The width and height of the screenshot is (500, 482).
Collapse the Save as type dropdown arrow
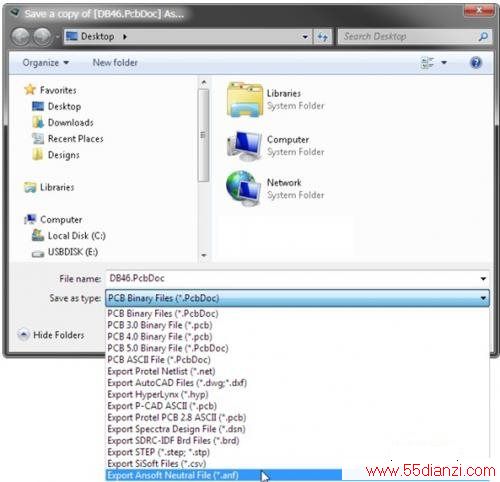tap(483, 298)
